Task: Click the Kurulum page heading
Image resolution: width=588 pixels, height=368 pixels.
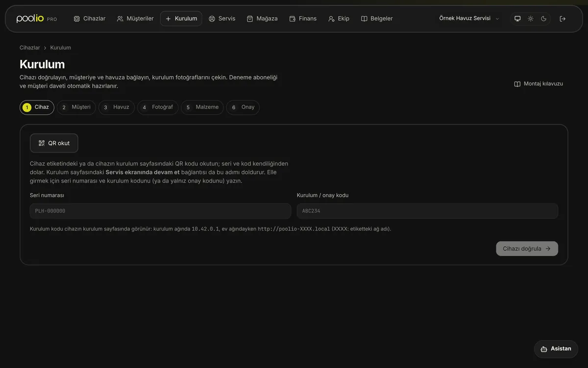Action: coord(42,64)
